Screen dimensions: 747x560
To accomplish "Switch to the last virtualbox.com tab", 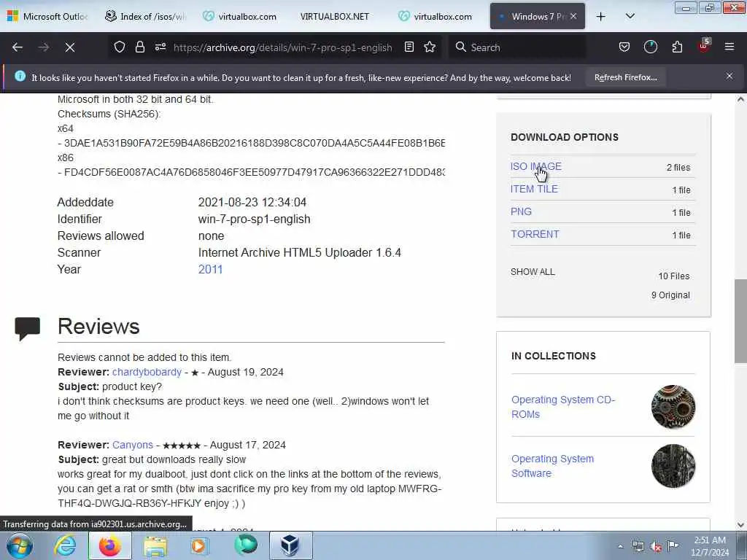I will 435,17.
